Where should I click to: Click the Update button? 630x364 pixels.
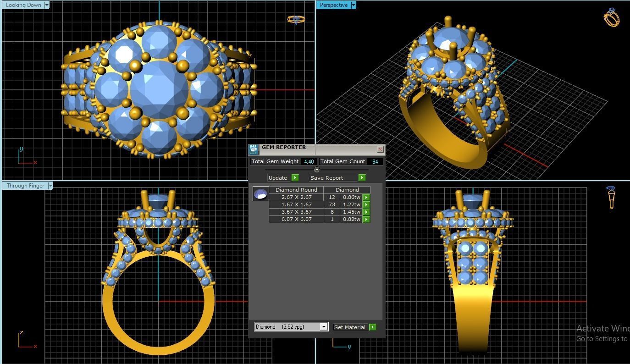279,178
